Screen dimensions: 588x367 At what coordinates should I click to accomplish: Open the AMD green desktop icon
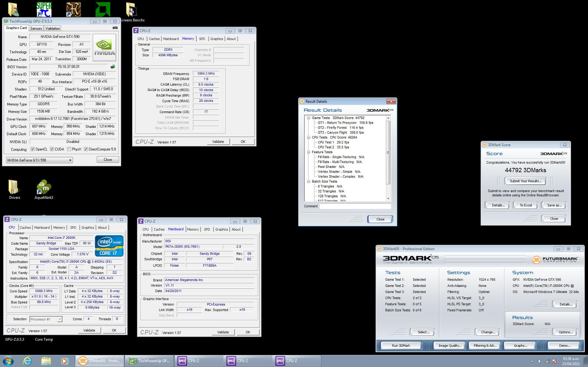(x=103, y=10)
